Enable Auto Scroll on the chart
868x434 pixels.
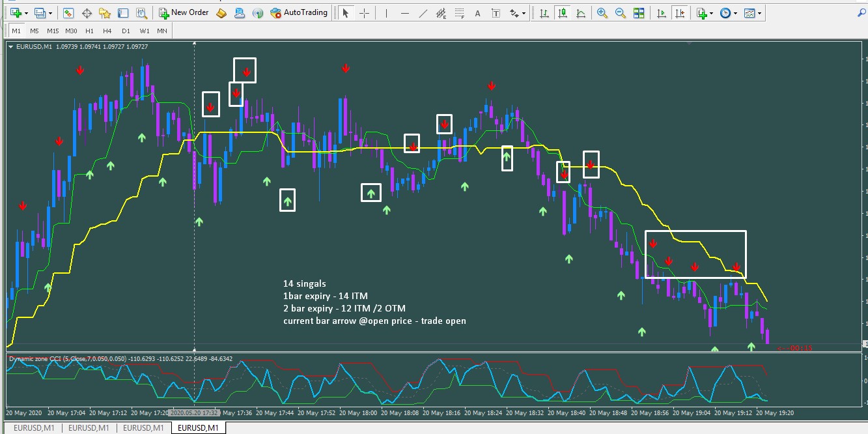click(662, 13)
